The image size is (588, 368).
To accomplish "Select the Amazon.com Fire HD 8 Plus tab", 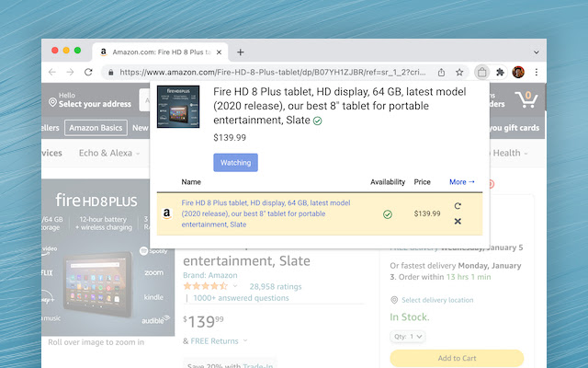I will coord(162,52).
